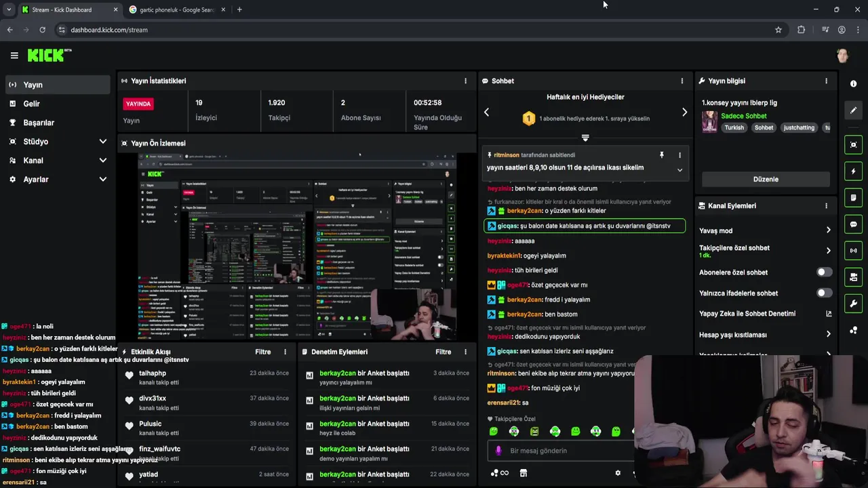Toggle Abonelere özel sohbet switch
The image size is (868, 488).
click(824, 272)
